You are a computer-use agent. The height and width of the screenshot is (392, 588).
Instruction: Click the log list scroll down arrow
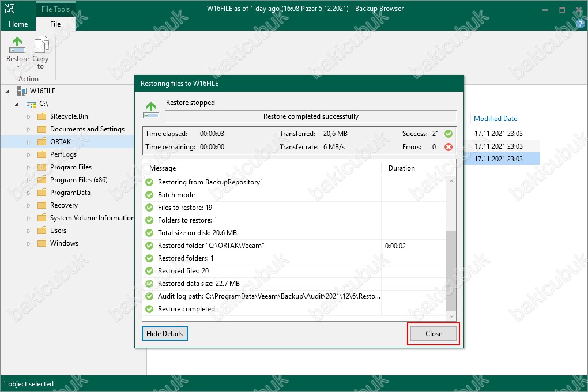(451, 316)
